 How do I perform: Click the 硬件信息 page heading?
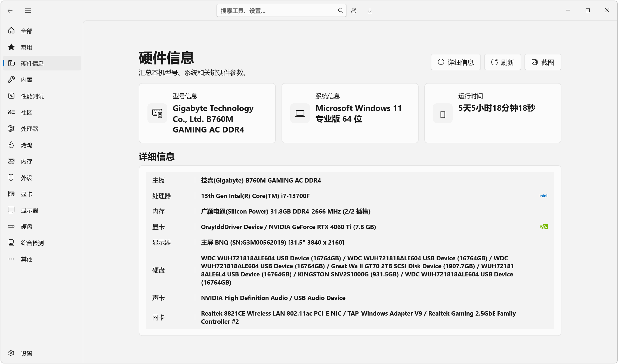click(166, 58)
